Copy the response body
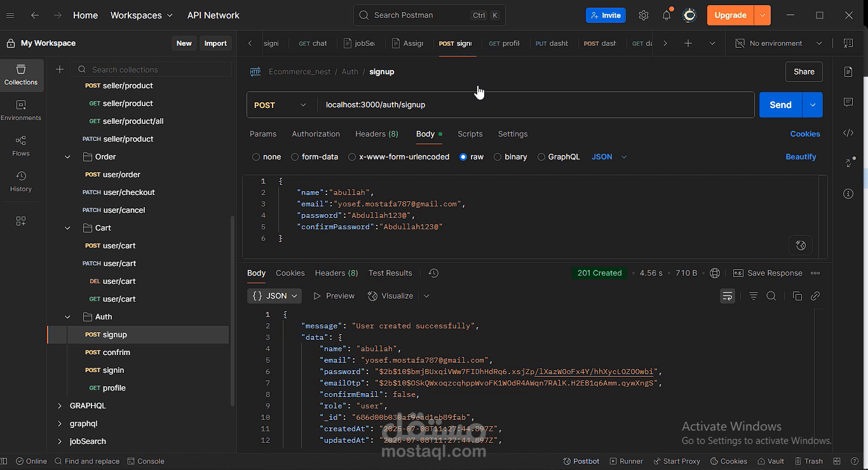 tap(797, 296)
